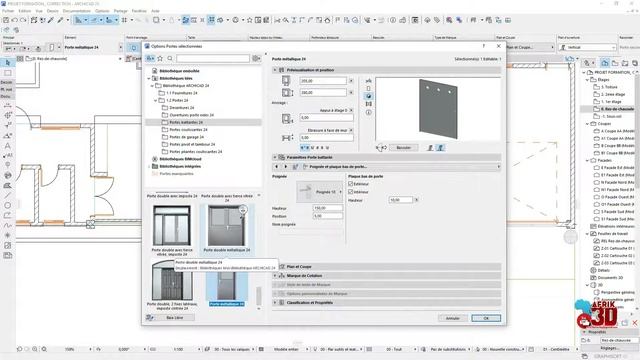Click the Poignée Hauteur input field
This screenshot has width=640, height=360.
pyautogui.click(x=328, y=208)
